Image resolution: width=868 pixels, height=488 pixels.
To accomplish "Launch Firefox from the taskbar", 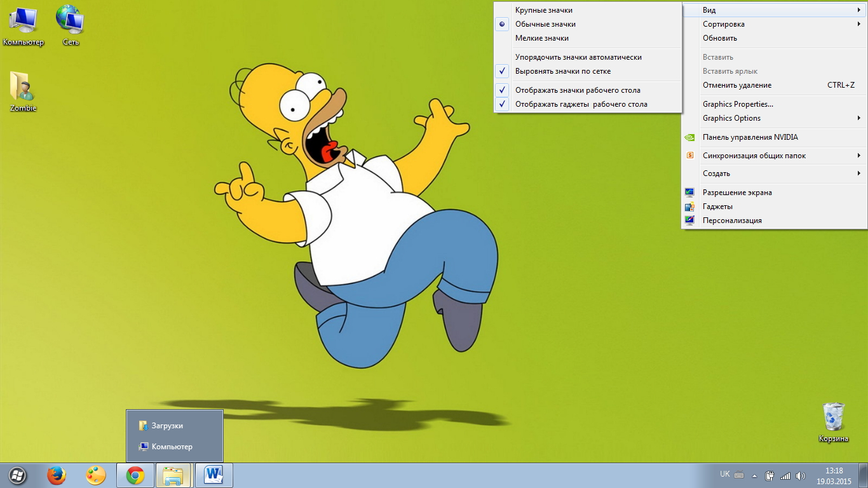I will [57, 475].
